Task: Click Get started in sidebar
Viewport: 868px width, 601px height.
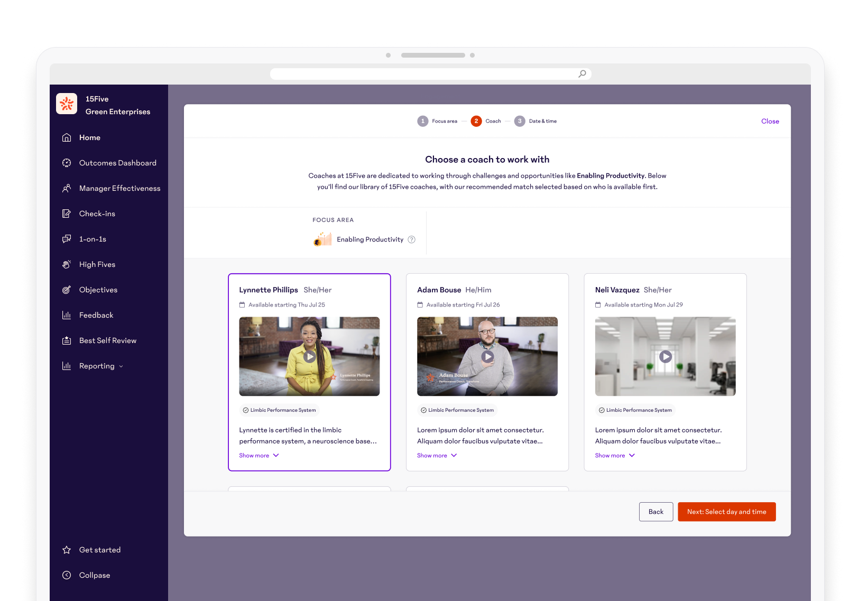Action: coord(100,550)
